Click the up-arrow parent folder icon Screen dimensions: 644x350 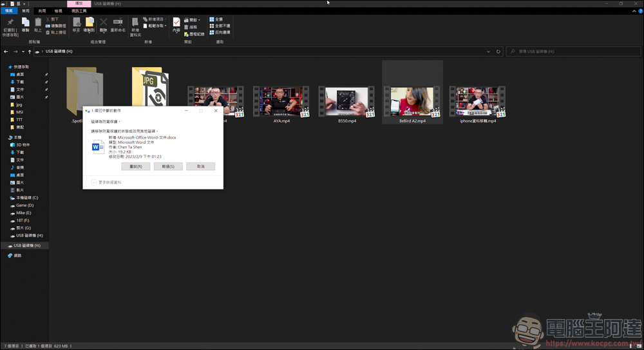coord(30,52)
